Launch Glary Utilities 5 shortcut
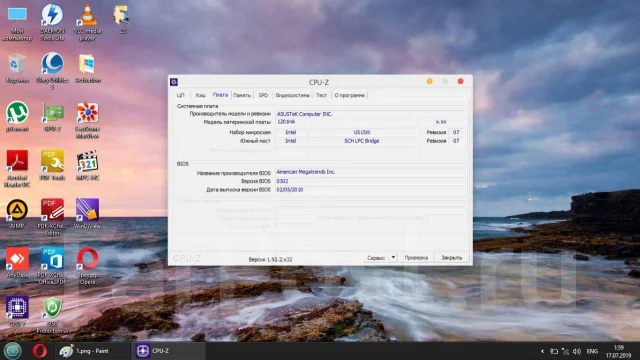This screenshot has height=360, width=640. click(x=52, y=71)
